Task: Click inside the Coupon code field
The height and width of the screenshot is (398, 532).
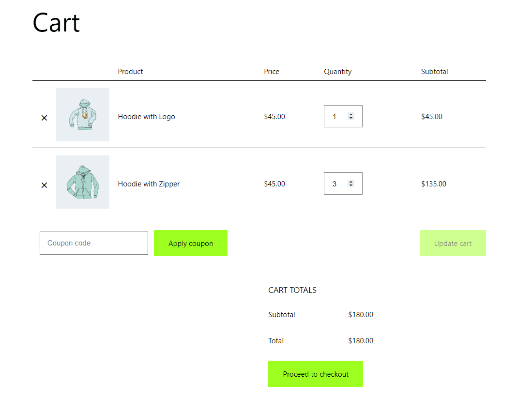Action: (93, 243)
